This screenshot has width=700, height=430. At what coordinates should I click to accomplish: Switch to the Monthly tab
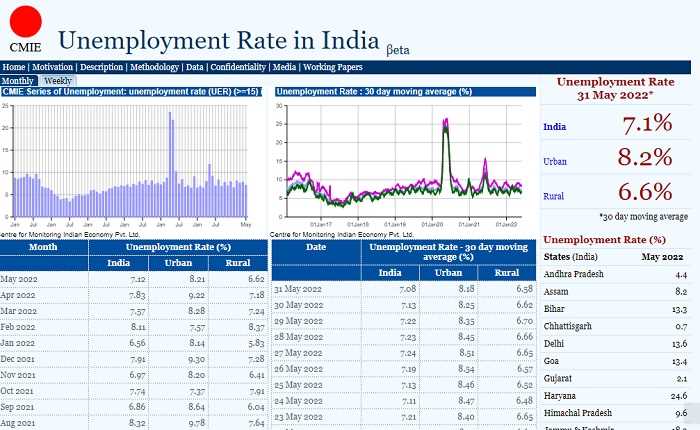point(19,80)
